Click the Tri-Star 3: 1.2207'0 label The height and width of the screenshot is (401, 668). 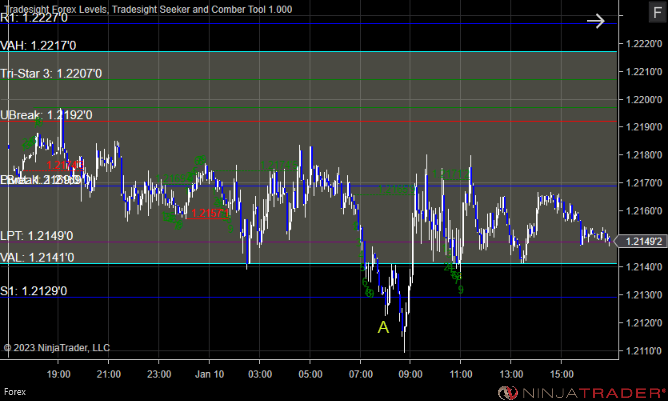[x=51, y=73]
